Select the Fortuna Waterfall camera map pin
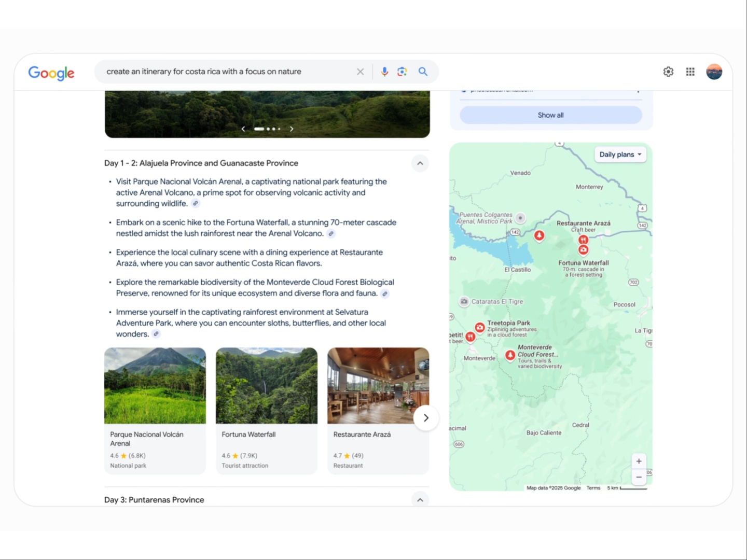 [584, 250]
